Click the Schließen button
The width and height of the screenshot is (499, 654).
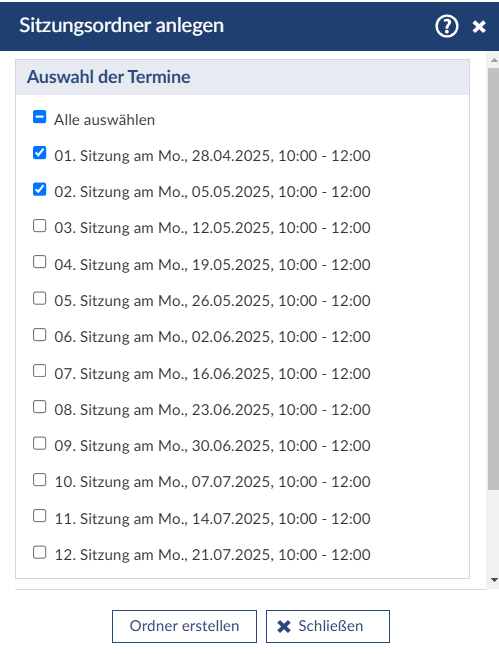click(328, 626)
